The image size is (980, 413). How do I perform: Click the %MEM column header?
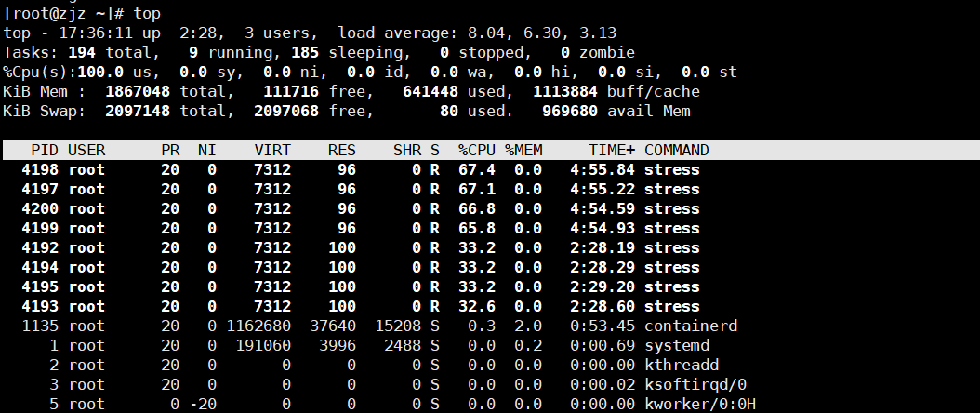(523, 151)
